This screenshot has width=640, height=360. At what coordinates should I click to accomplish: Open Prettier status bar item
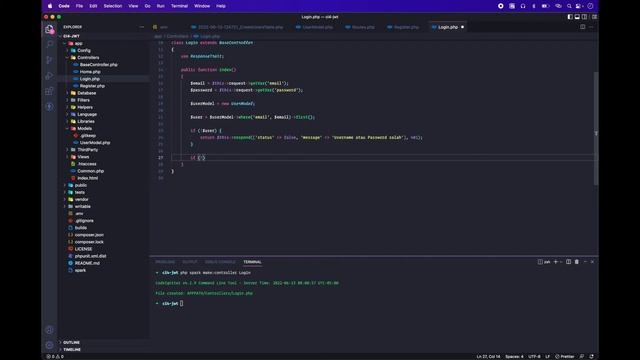pos(564,356)
